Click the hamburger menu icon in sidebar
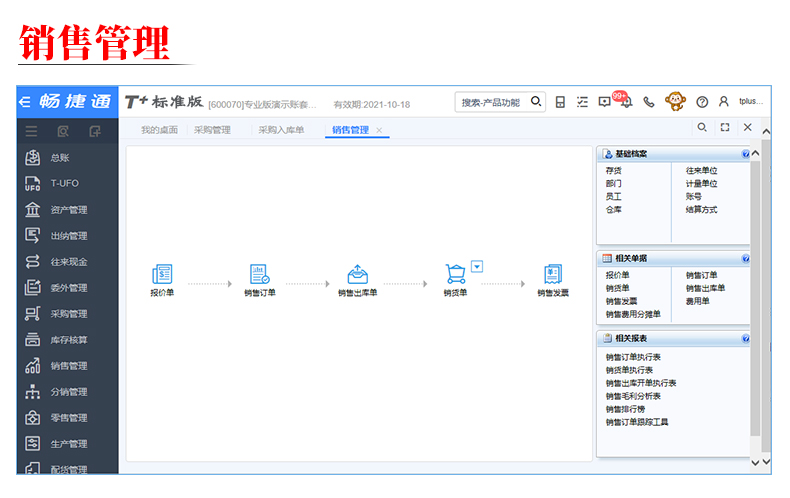The image size is (790, 498). (x=31, y=132)
